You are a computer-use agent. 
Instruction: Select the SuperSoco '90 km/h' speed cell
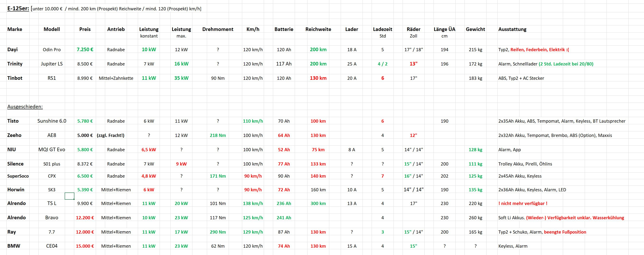[253, 176]
